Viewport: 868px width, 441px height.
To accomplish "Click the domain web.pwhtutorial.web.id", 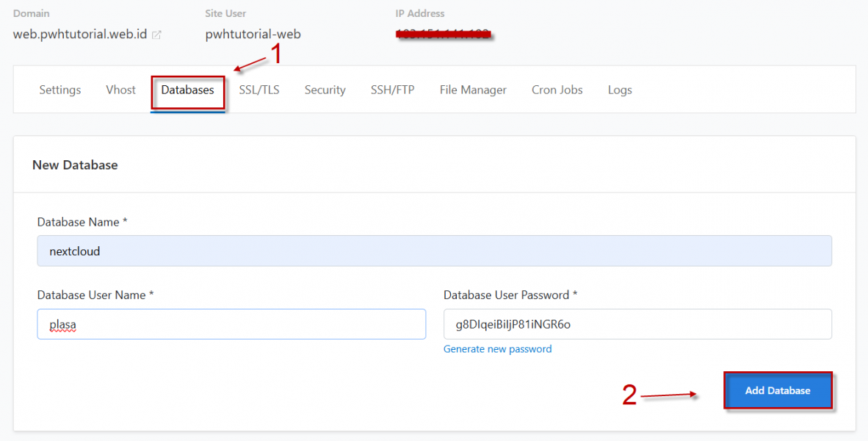I will pyautogui.click(x=80, y=35).
